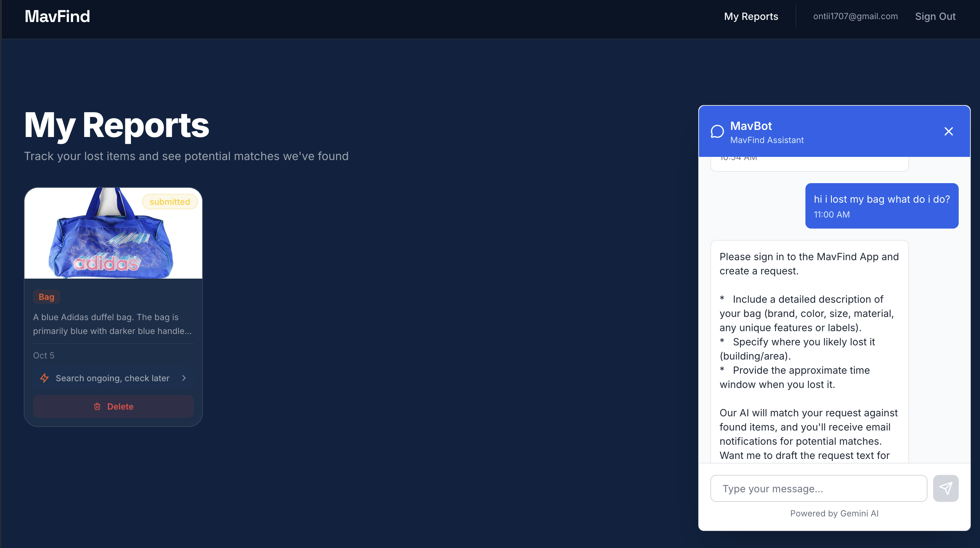Click the MavBot reply message bubble

(809, 350)
